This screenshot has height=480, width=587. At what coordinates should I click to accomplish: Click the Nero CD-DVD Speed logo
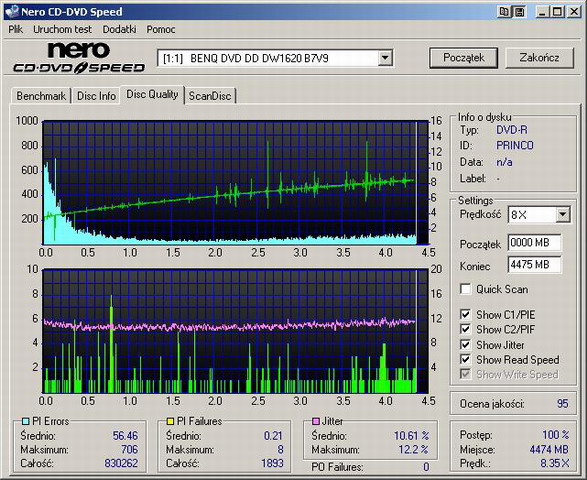pos(79,58)
